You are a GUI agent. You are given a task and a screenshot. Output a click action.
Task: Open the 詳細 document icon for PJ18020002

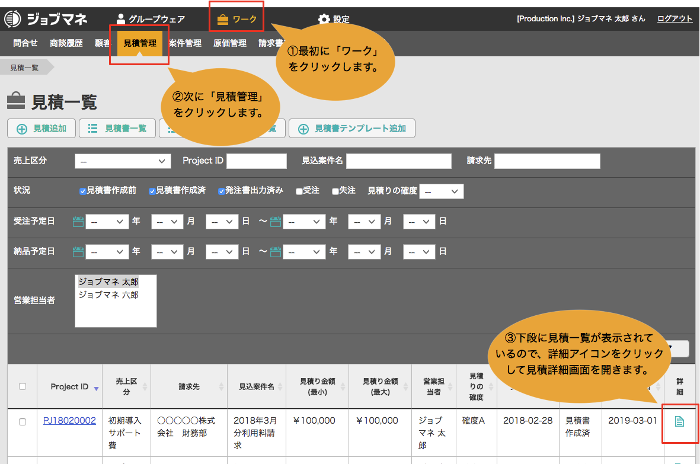pos(679,421)
